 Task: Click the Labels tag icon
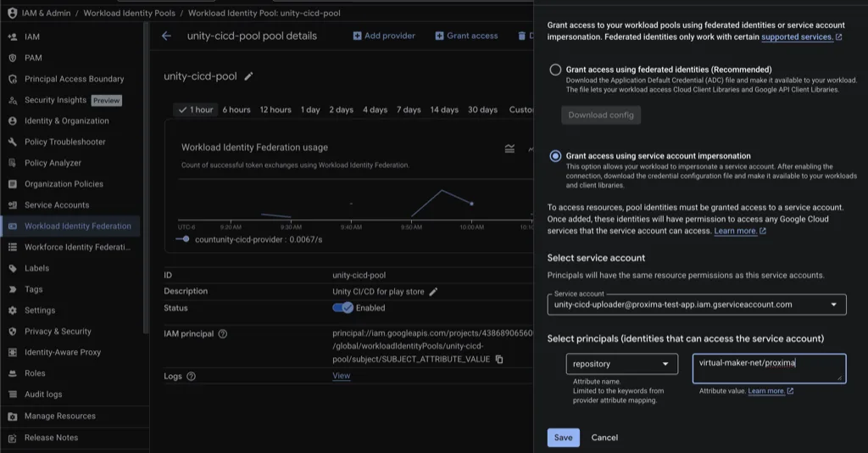click(12, 268)
